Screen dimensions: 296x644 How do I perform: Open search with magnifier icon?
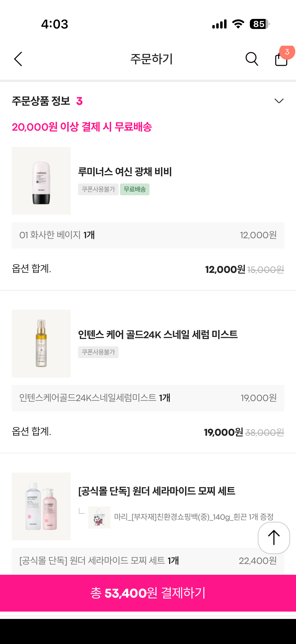click(252, 59)
